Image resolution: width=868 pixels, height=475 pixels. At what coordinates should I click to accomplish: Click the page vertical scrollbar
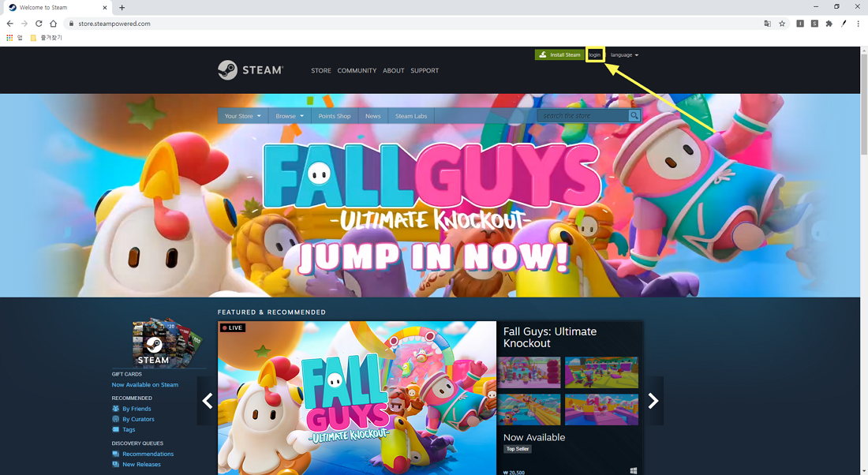click(x=863, y=105)
